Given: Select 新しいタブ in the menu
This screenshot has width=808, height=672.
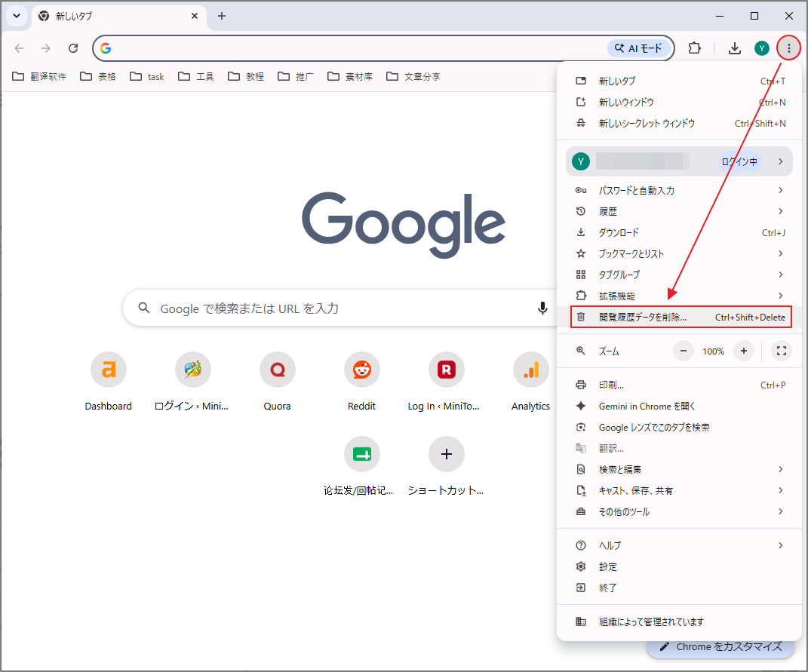Looking at the screenshot, I should [x=680, y=81].
